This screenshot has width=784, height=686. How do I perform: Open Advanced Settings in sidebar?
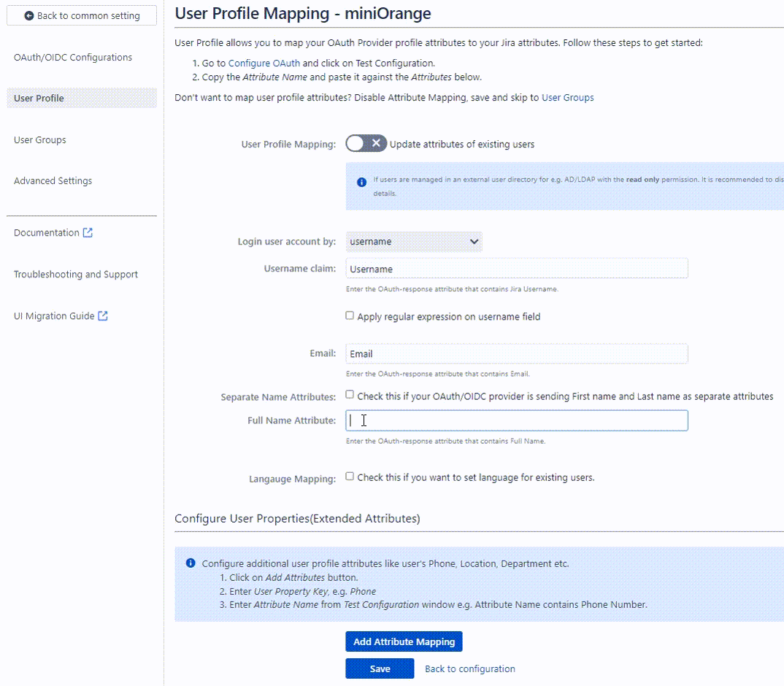(x=53, y=181)
